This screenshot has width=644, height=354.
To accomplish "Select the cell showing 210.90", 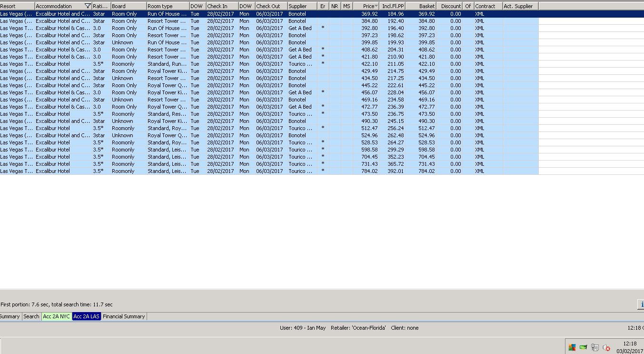I will click(393, 57).
